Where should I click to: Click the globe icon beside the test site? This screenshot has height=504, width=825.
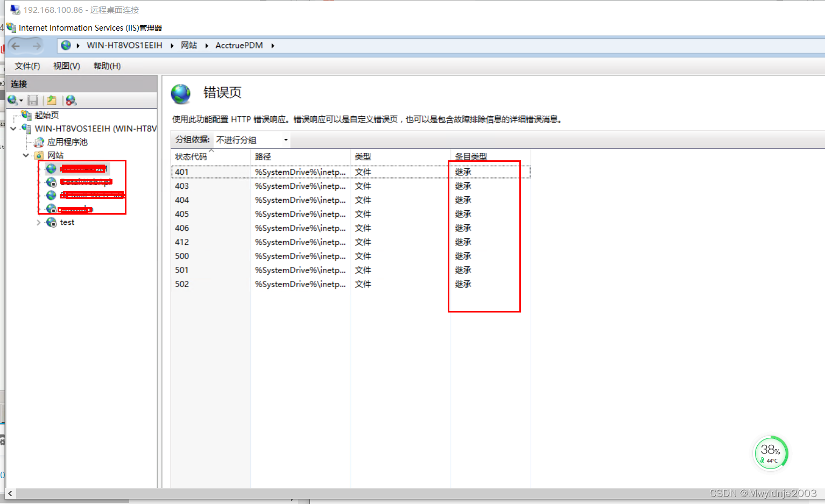(x=51, y=222)
